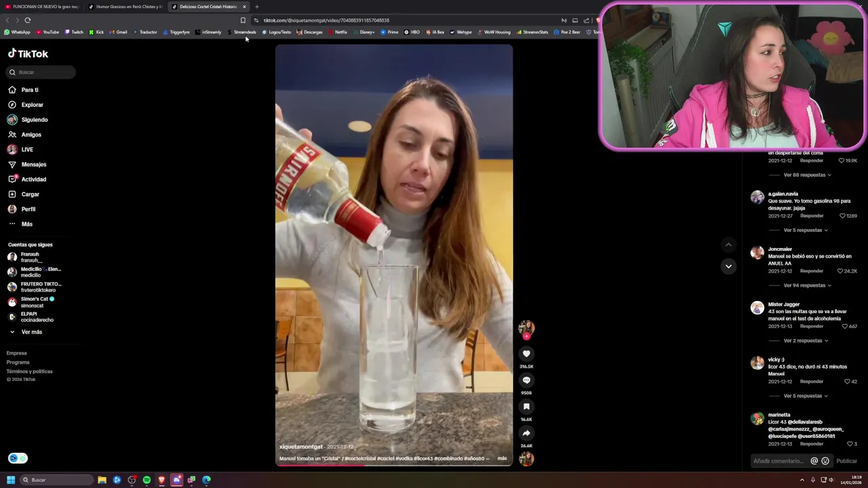Image resolution: width=868 pixels, height=488 pixels.
Task: Open the Windows Start menu
Action: coord(11,480)
